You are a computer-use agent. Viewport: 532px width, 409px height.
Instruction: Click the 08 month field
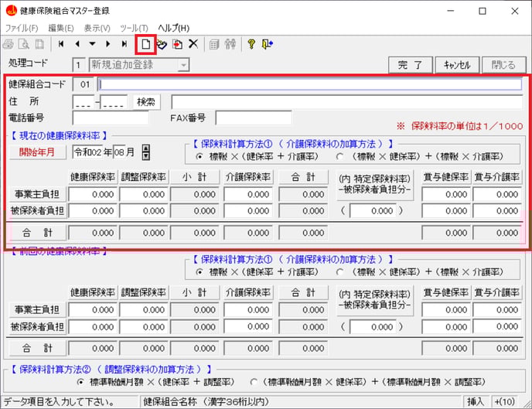coord(119,152)
